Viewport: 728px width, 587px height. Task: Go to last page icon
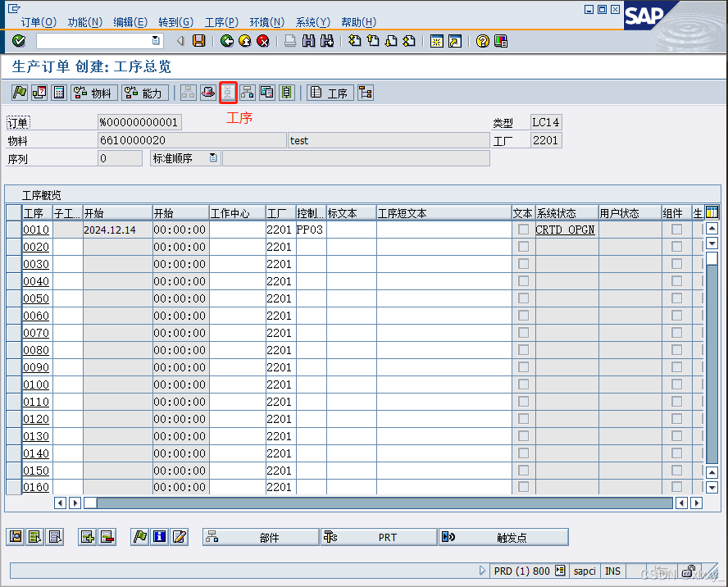click(409, 41)
